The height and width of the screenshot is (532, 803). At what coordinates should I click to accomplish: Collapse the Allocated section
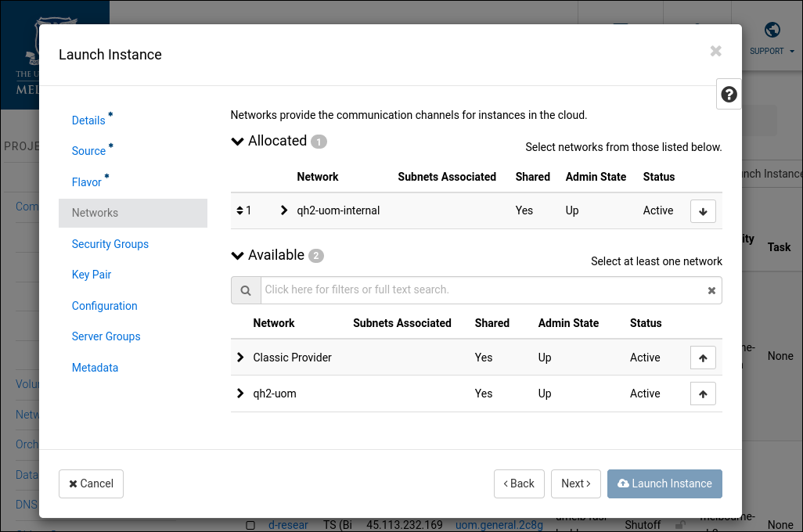[x=237, y=142]
